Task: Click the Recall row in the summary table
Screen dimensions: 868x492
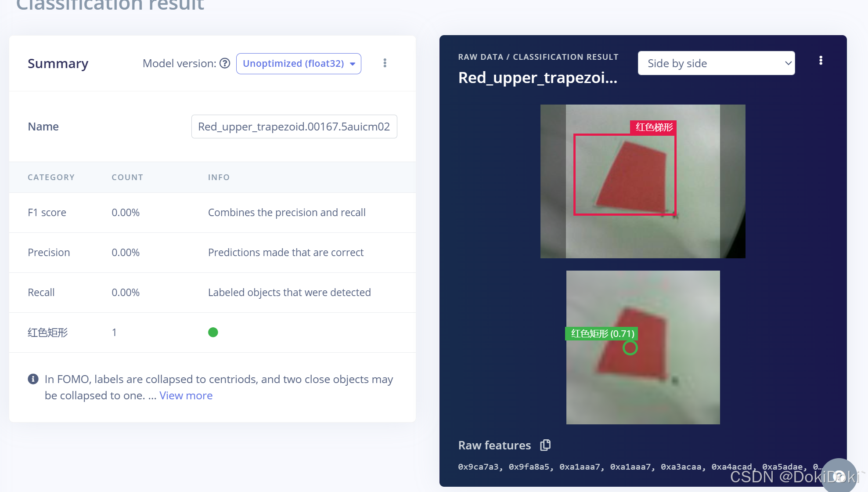Action: click(x=212, y=293)
